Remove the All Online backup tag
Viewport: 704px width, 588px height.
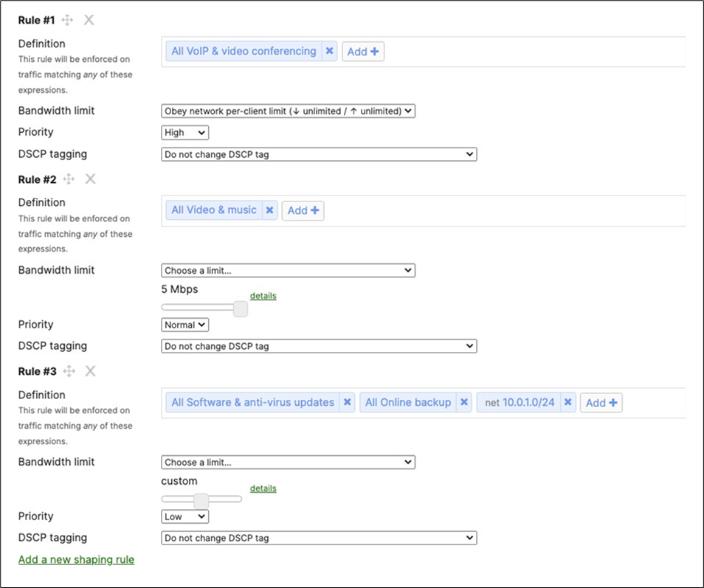[x=464, y=402]
